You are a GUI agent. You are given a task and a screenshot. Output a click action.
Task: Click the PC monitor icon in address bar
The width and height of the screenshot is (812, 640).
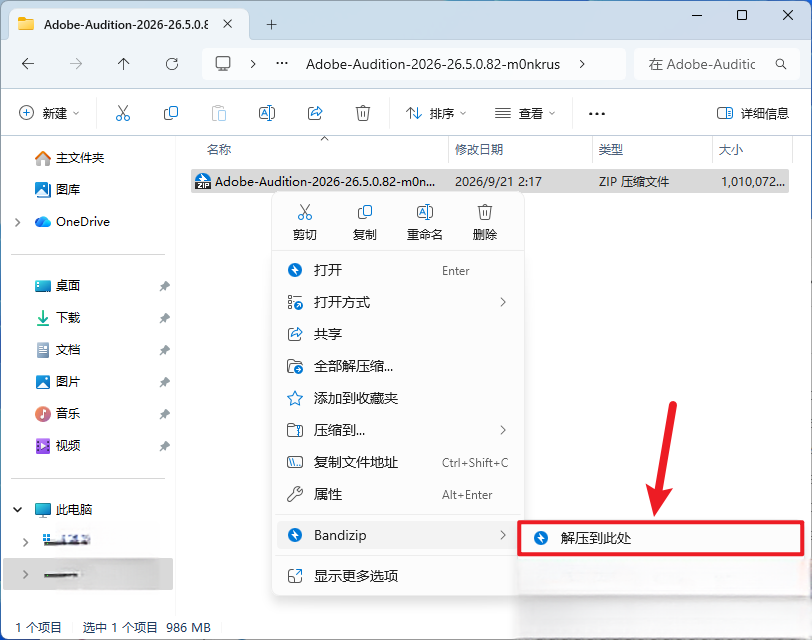tap(223, 64)
